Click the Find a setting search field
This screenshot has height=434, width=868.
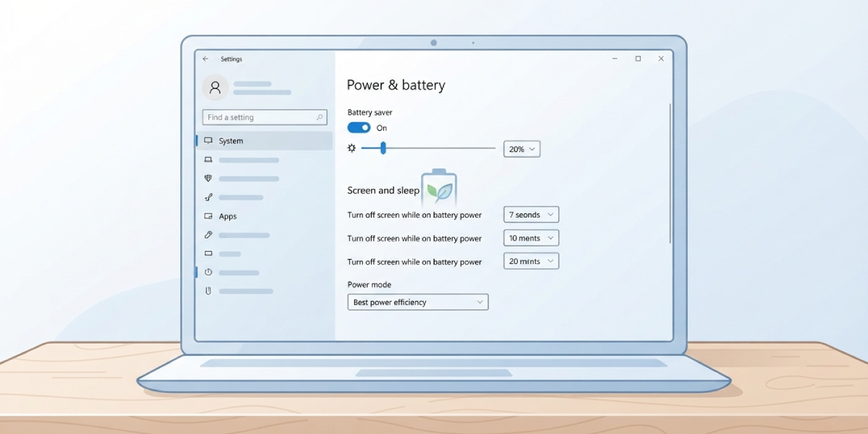click(265, 117)
